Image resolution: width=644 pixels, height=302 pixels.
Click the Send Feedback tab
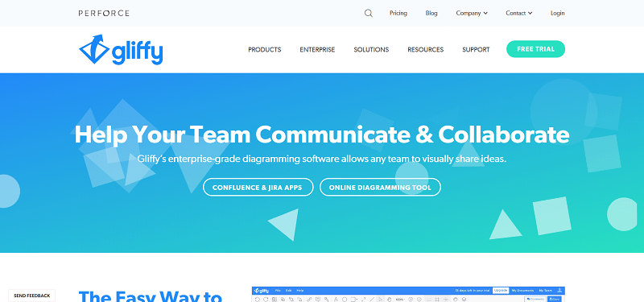(31, 296)
